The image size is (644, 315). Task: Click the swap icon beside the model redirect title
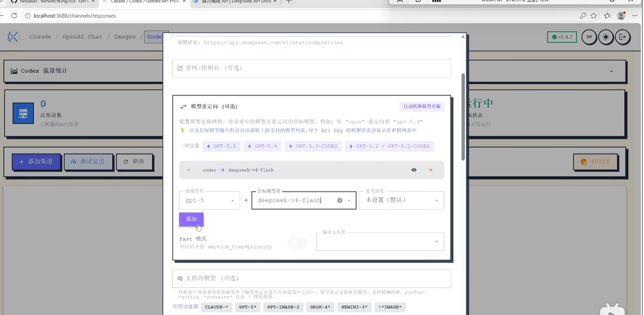(183, 107)
